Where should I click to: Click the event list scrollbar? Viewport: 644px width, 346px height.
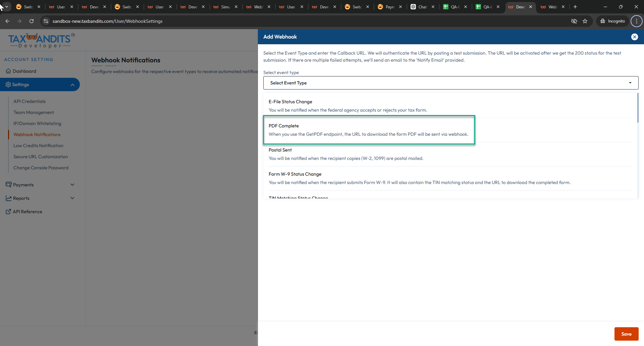point(637,108)
